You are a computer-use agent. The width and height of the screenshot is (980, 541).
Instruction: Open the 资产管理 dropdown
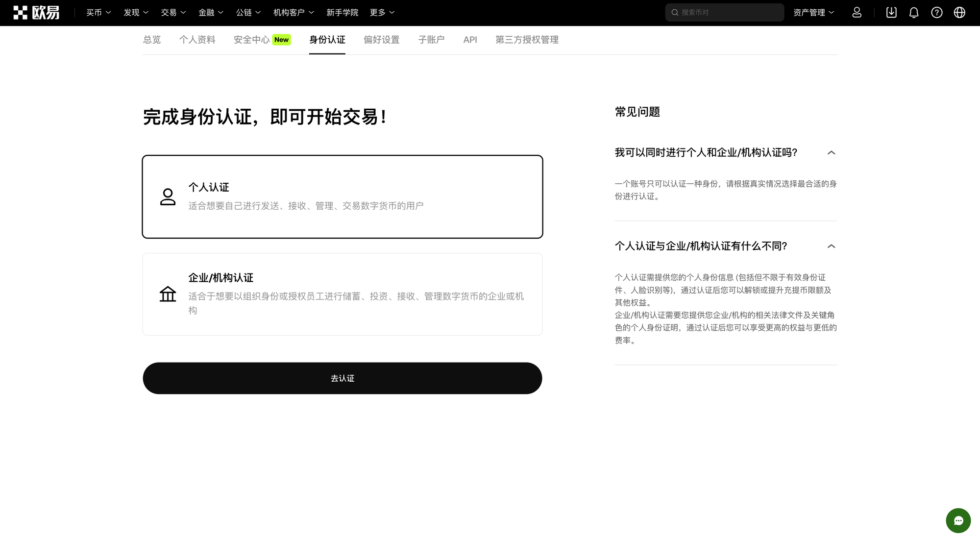[x=812, y=12]
